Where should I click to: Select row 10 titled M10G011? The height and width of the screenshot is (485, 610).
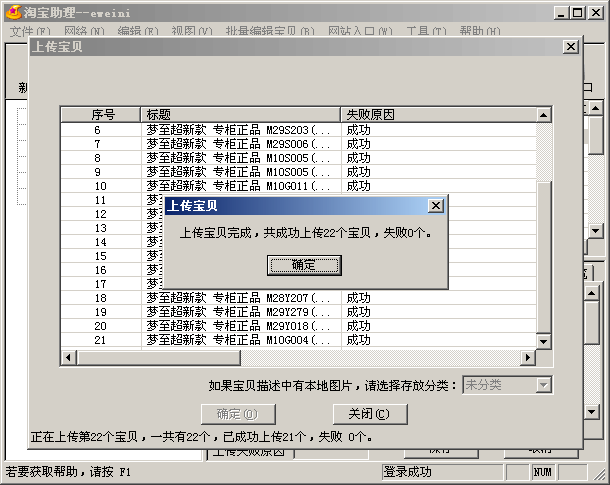click(x=298, y=186)
